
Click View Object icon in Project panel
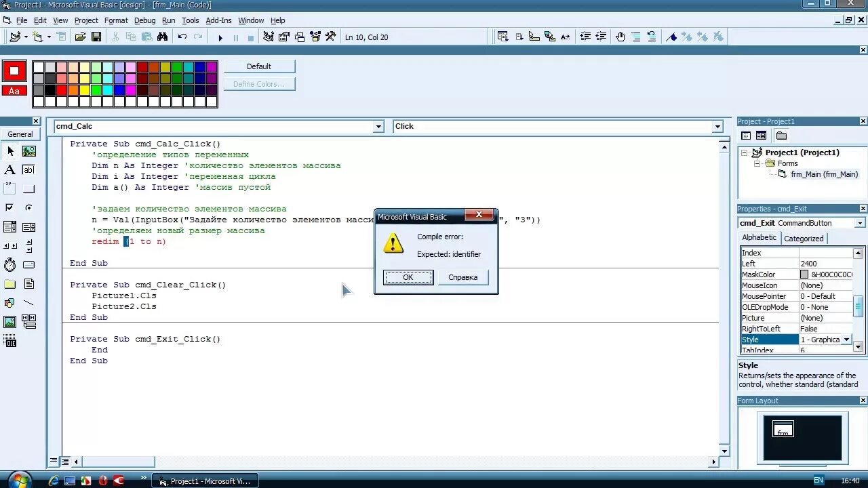coord(761,136)
